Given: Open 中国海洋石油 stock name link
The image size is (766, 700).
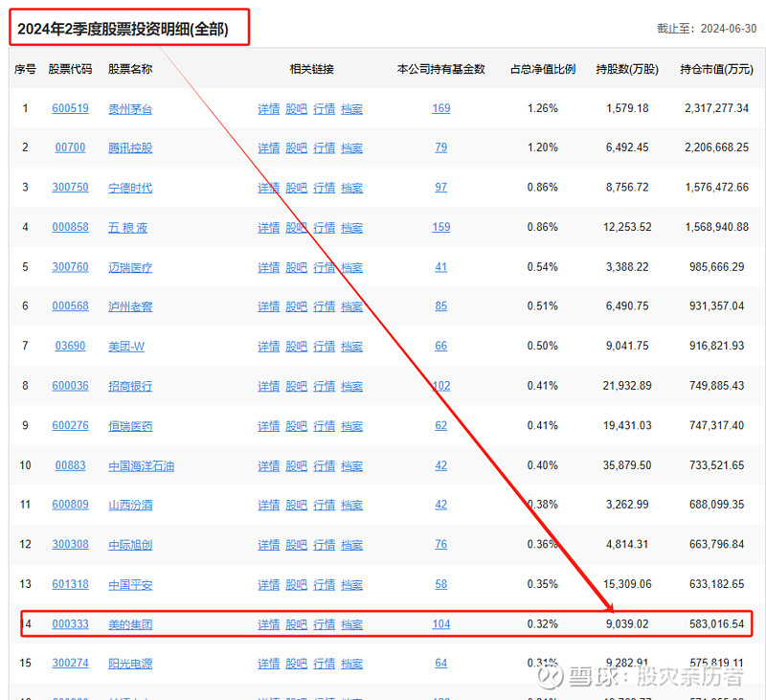Looking at the screenshot, I should pos(141,466).
